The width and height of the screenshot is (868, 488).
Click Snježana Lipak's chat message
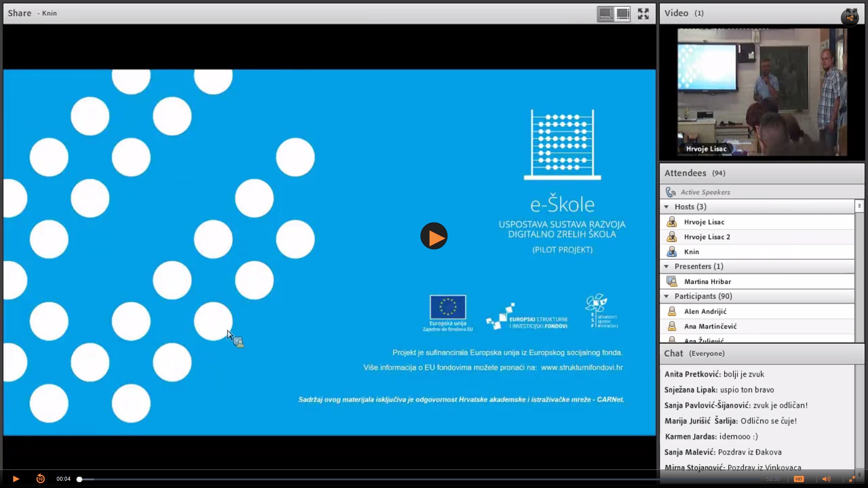(719, 389)
